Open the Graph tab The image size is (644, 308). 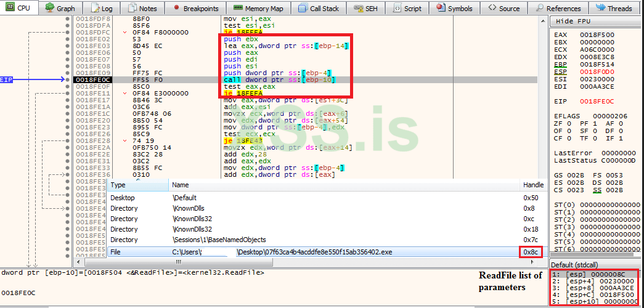coord(60,8)
